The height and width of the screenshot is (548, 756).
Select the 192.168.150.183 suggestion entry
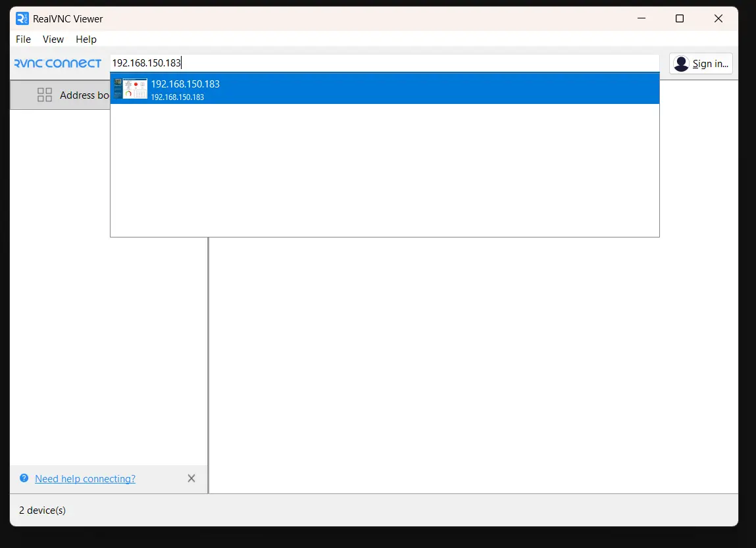[x=184, y=84]
